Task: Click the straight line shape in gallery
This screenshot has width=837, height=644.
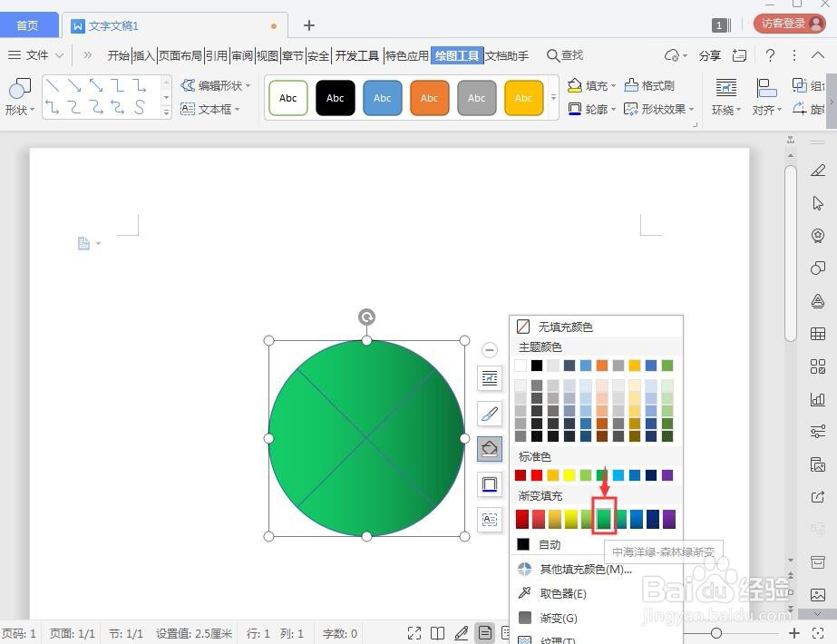Action: click(53, 85)
